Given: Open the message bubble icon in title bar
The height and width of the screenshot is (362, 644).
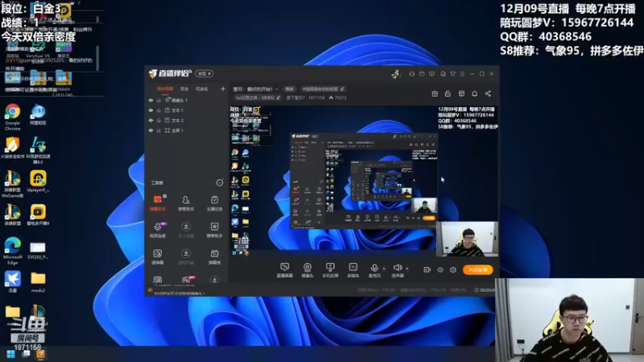Looking at the screenshot, I should pos(431,74).
